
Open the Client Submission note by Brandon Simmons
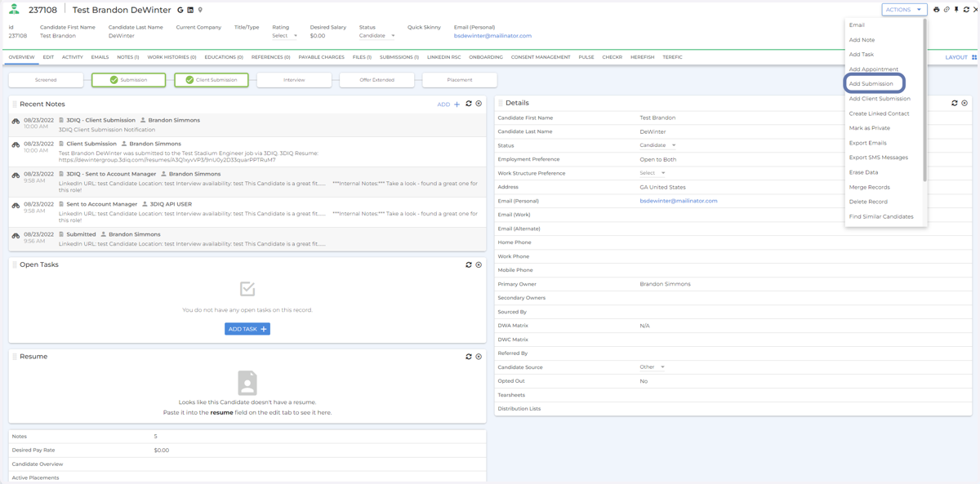[91, 144]
